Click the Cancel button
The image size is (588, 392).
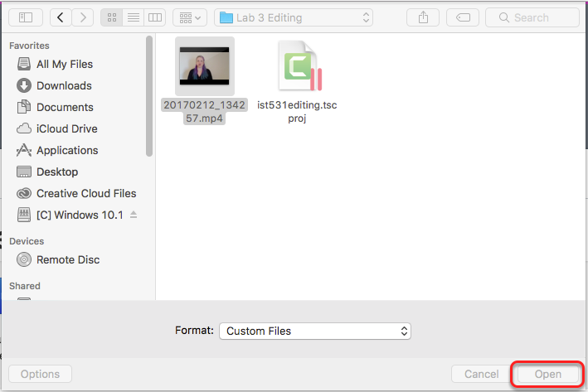(x=480, y=375)
